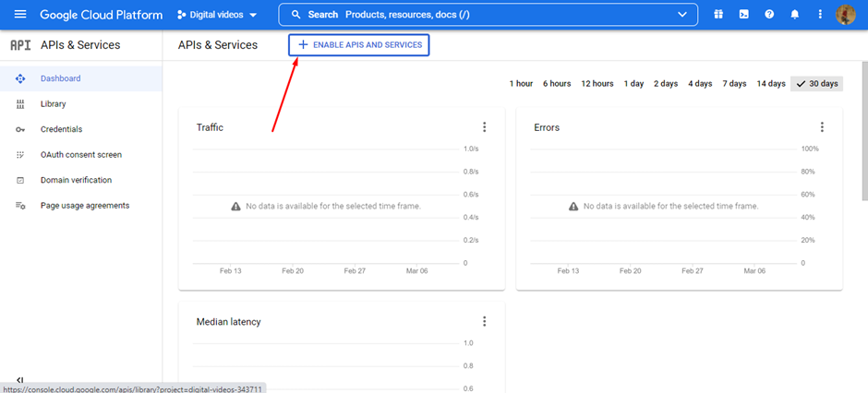Image resolution: width=868 pixels, height=393 pixels.
Task: Activate Cloud Shell terminal icon
Action: pyautogui.click(x=744, y=15)
